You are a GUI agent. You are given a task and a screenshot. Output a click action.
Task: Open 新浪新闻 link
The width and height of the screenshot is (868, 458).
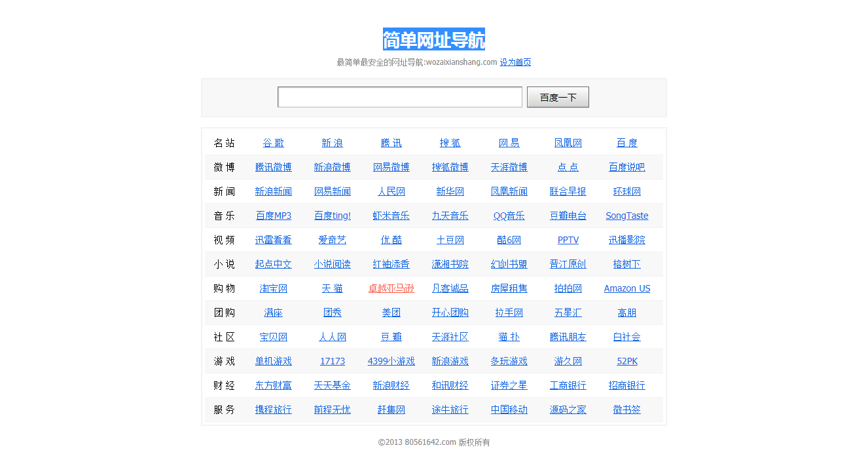coord(274,191)
